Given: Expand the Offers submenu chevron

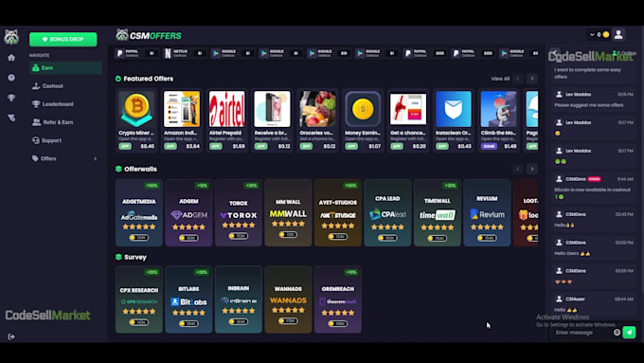Looking at the screenshot, I should [x=96, y=158].
